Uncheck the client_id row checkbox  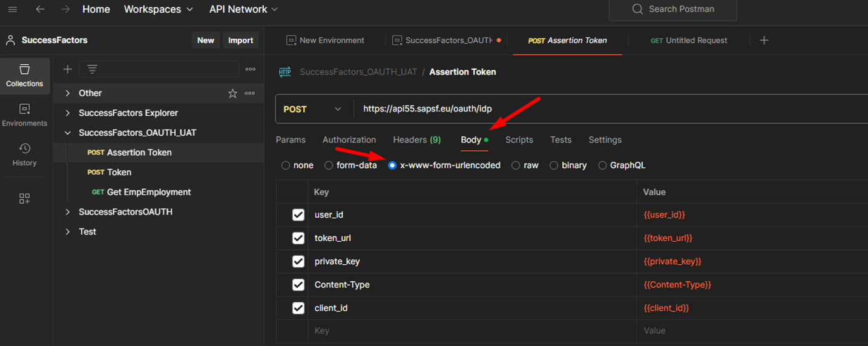(x=298, y=308)
